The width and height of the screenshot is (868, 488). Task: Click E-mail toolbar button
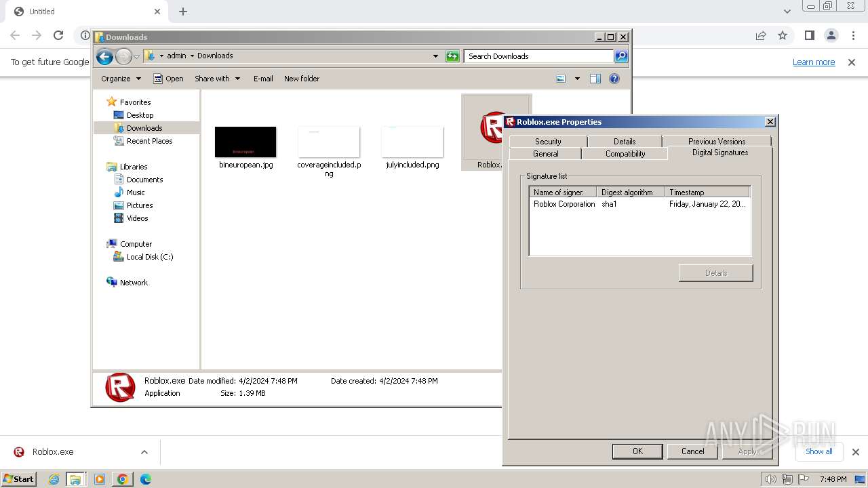(x=263, y=79)
